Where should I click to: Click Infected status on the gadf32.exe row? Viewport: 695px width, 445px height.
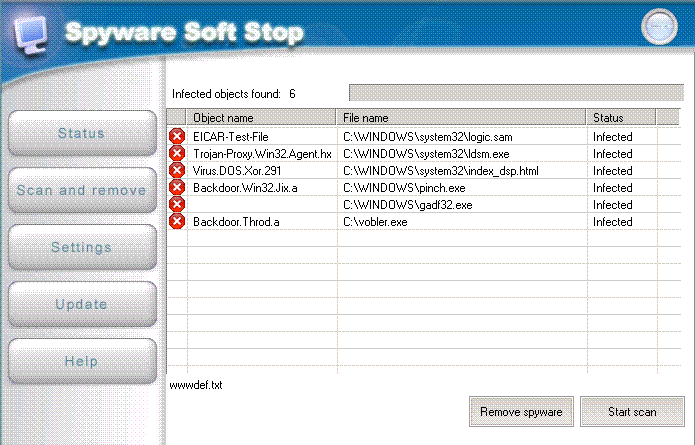click(613, 205)
